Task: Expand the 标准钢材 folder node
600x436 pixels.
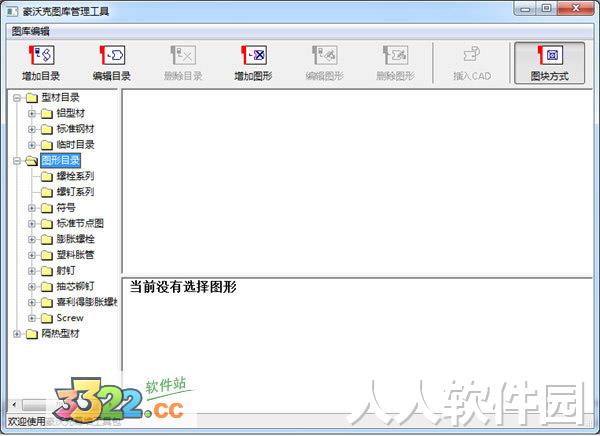Action: [x=32, y=129]
